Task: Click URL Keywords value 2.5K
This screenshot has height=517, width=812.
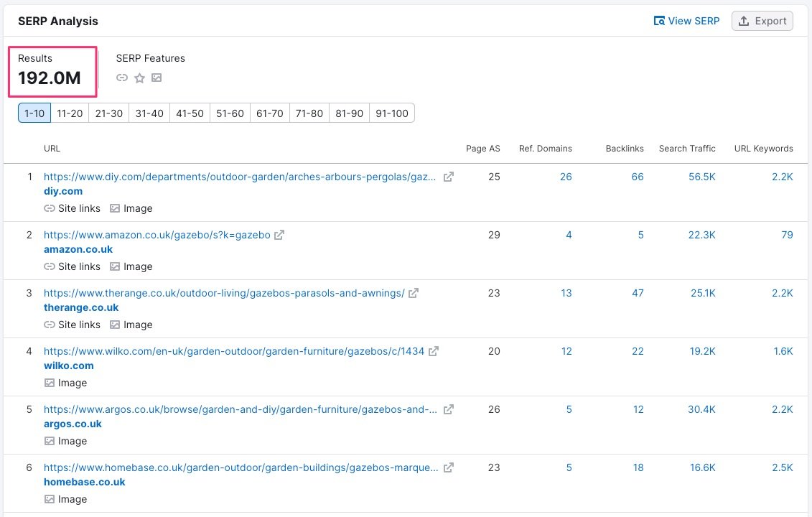Action: (783, 467)
